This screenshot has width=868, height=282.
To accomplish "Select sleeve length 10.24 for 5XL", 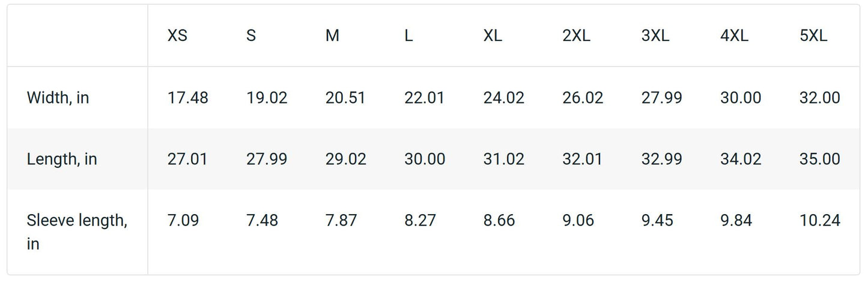I will pyautogui.click(x=819, y=221).
